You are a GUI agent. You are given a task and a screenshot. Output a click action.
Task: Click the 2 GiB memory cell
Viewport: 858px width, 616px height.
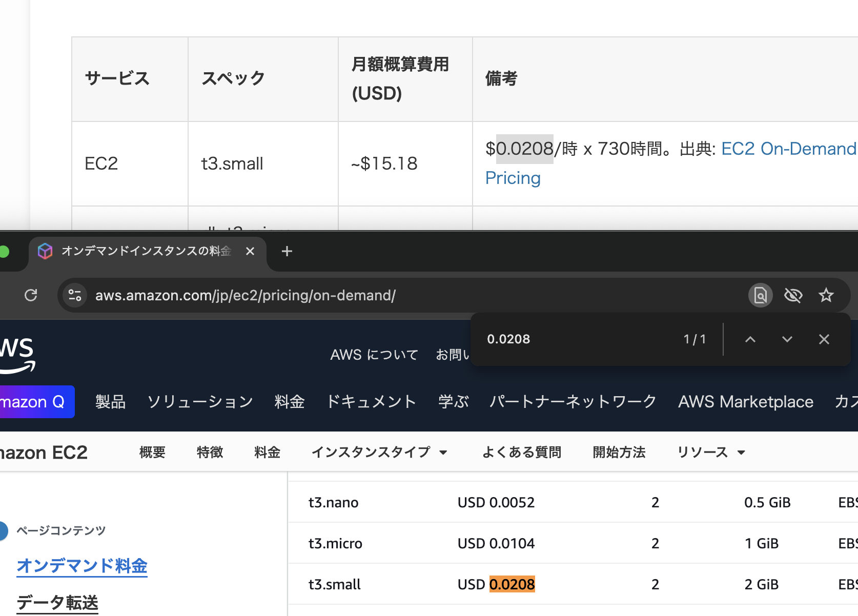pyautogui.click(x=762, y=584)
